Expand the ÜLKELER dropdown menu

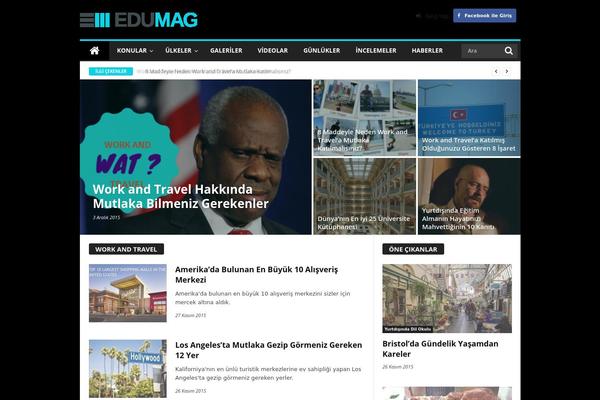coord(181,51)
